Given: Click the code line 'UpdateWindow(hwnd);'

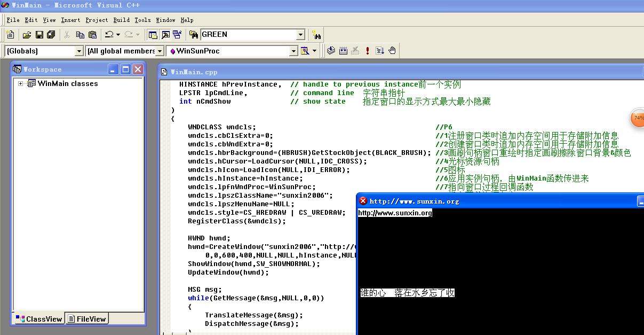Looking at the screenshot, I should [228, 272].
